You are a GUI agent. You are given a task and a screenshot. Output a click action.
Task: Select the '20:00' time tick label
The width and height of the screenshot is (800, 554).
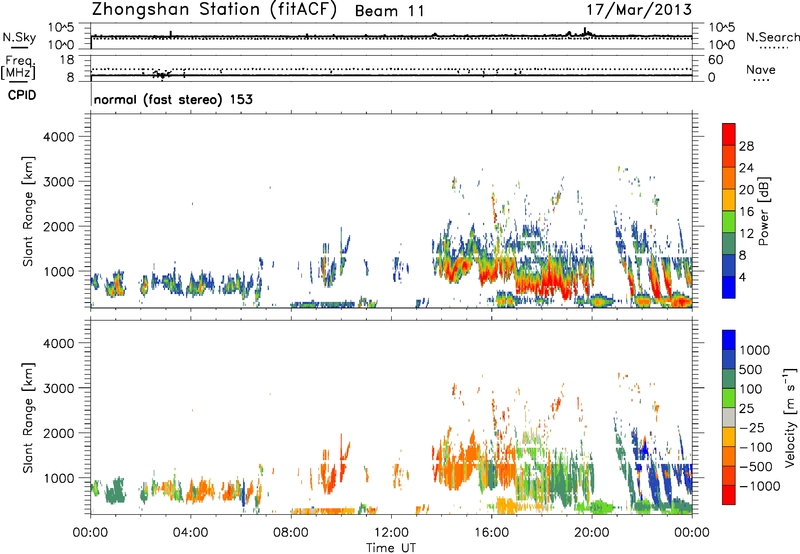point(592,533)
